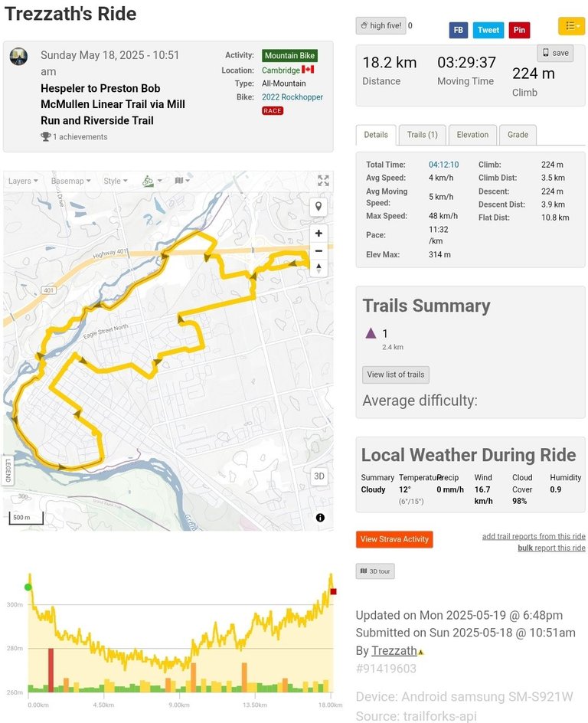Click the save ride button

click(x=555, y=53)
